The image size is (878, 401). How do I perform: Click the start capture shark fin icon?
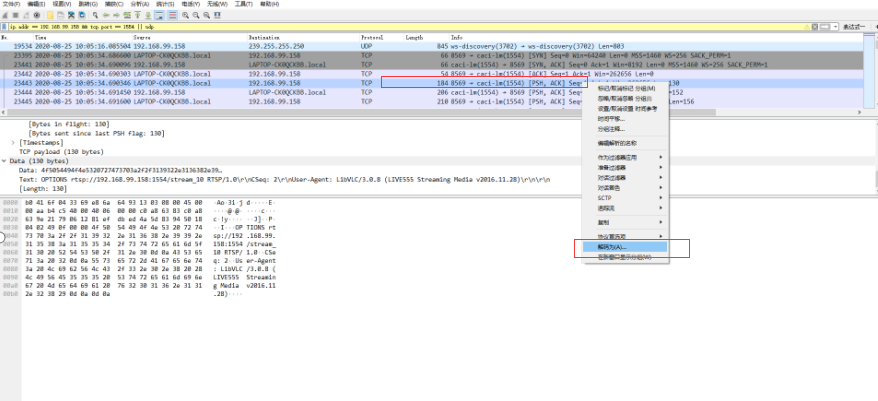(x=5, y=15)
